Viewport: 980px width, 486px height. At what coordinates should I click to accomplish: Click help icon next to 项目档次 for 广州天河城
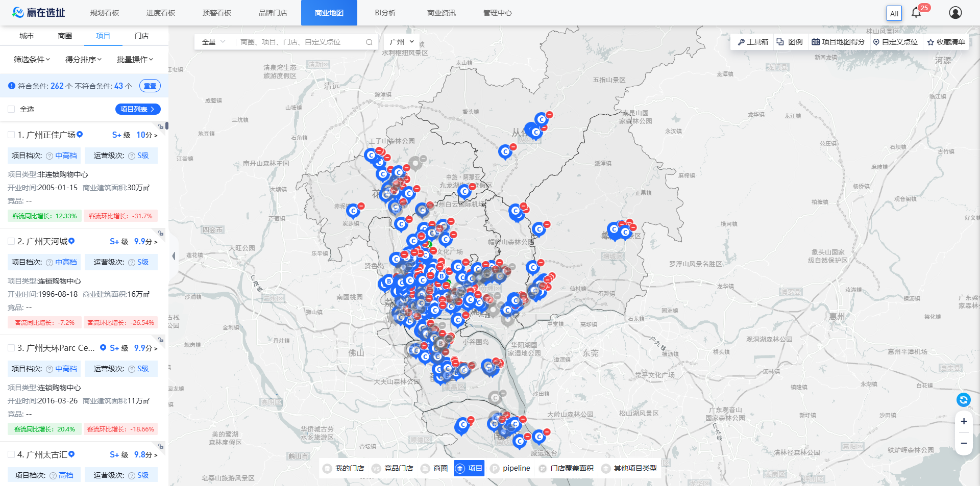coord(50,263)
